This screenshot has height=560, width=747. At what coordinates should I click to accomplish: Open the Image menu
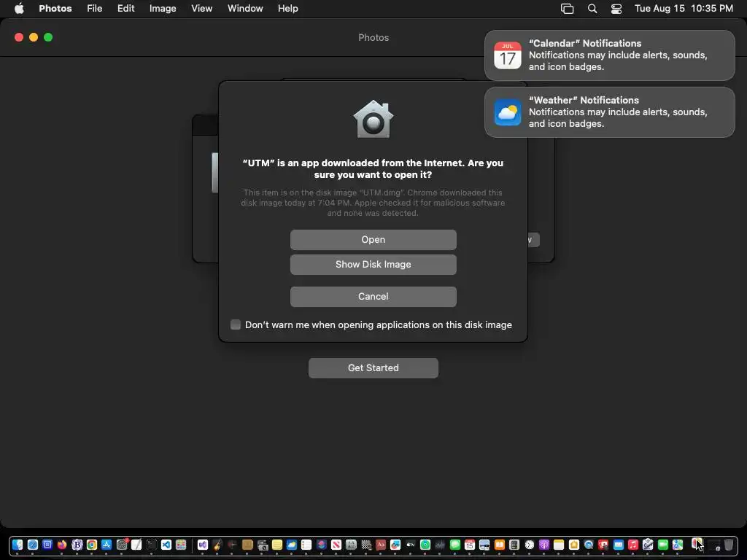click(163, 9)
